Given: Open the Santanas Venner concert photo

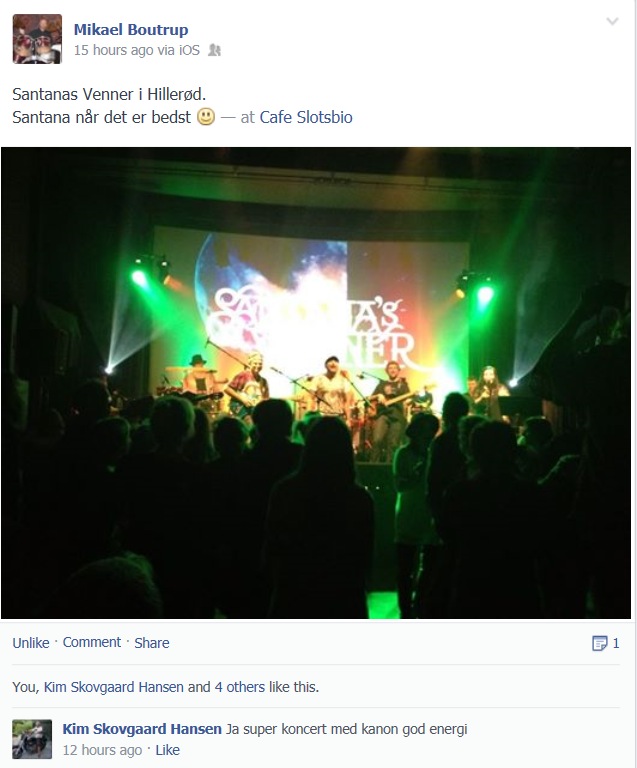Looking at the screenshot, I should (x=316, y=383).
